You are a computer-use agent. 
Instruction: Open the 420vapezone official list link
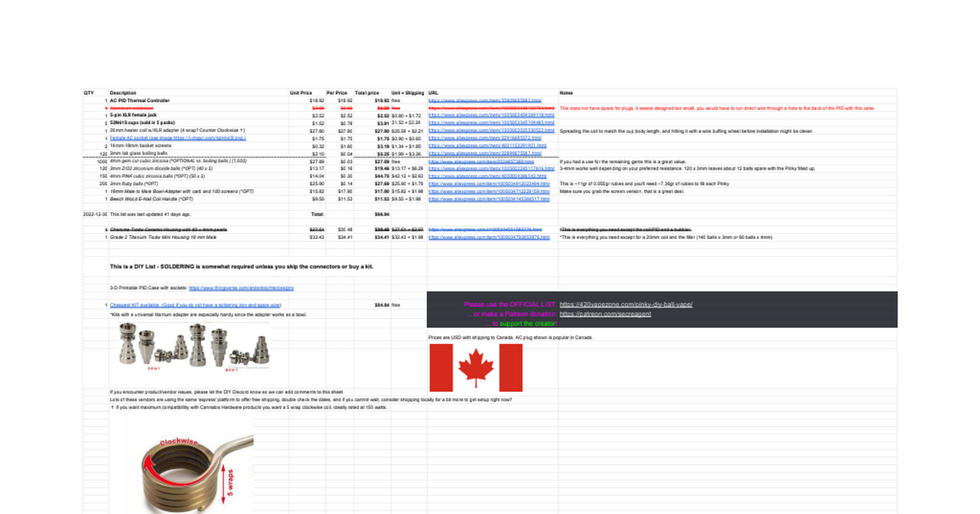[x=626, y=304]
